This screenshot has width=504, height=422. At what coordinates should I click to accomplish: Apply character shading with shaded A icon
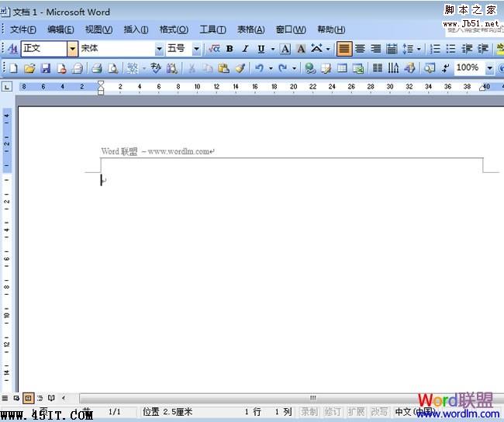pyautogui.click(x=301, y=49)
